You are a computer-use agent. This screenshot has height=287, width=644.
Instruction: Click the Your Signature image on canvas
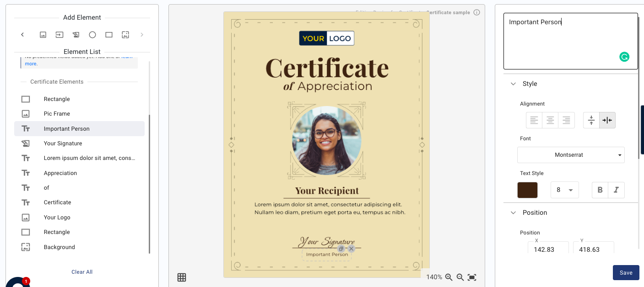[327, 241]
